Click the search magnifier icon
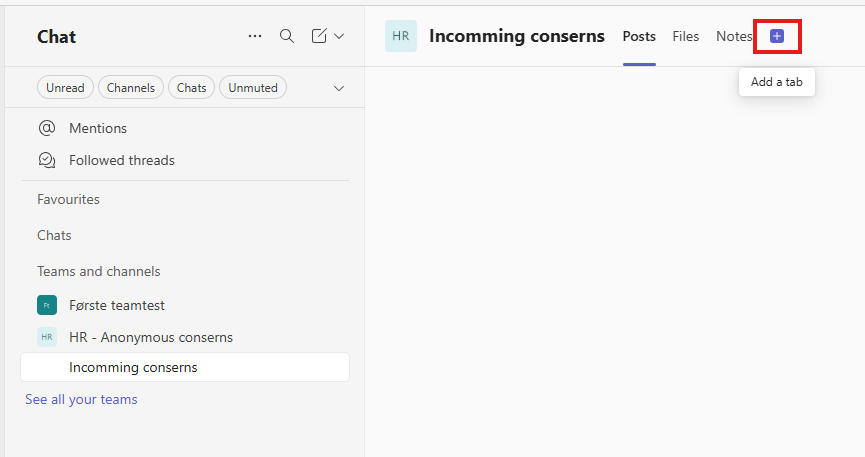The width and height of the screenshot is (865, 457). pos(287,36)
